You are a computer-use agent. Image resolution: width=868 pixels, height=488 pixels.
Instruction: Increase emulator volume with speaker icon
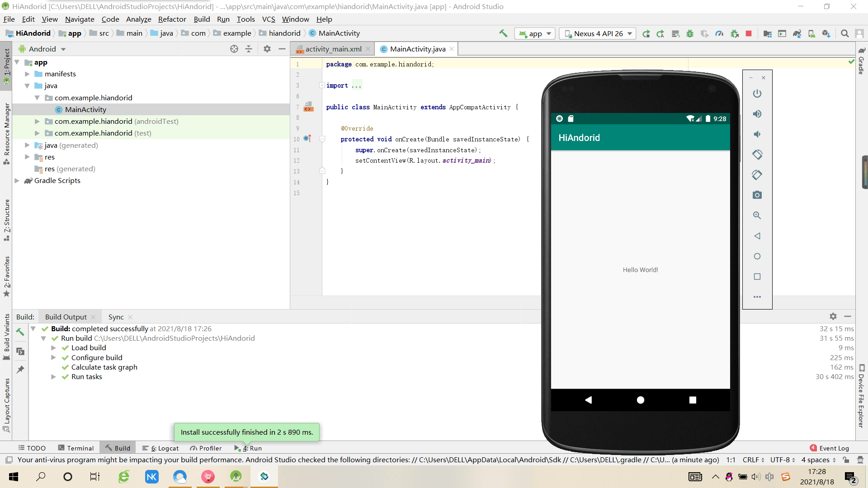click(757, 114)
